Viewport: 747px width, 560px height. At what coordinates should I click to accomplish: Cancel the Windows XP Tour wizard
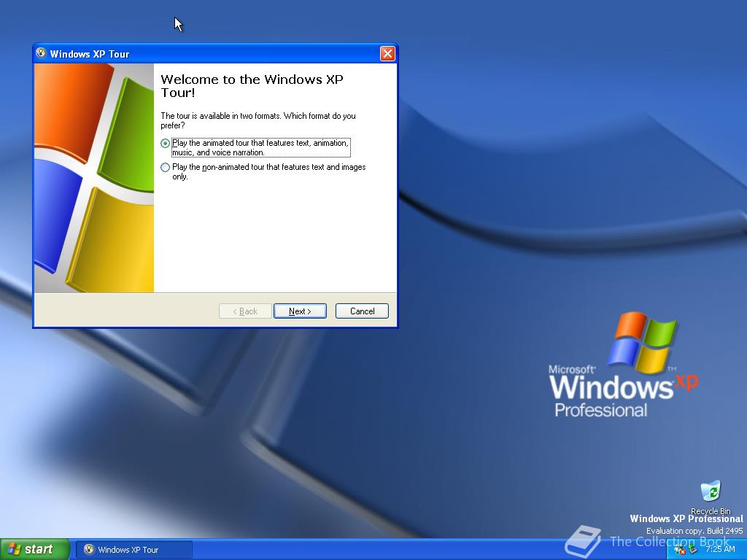tap(362, 311)
